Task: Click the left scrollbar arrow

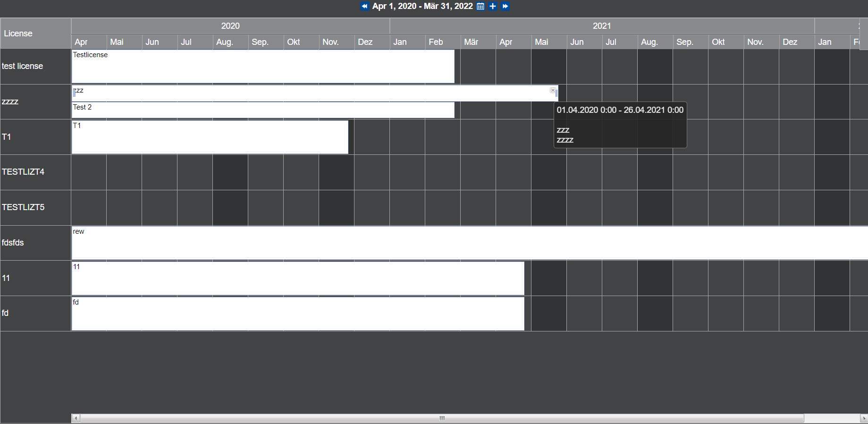Action: point(76,418)
